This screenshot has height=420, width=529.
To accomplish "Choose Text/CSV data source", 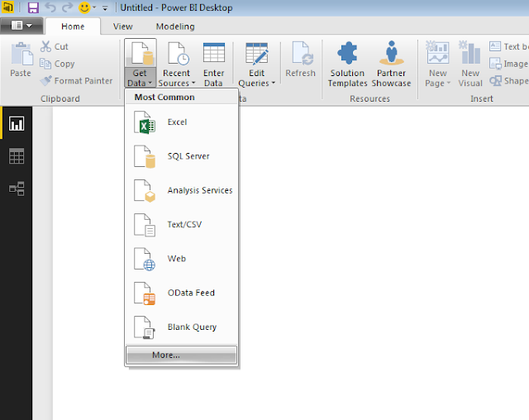I will point(182,224).
